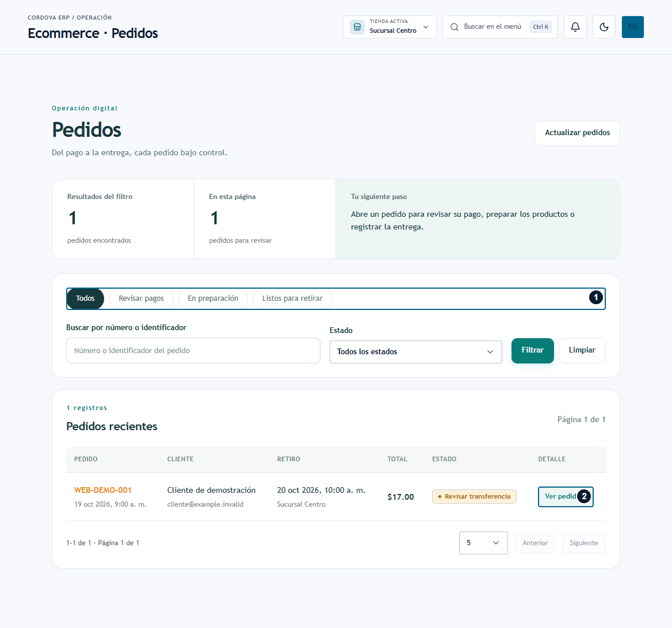Focus the order number search field
Screen dimensions: 672x628
click(x=193, y=350)
